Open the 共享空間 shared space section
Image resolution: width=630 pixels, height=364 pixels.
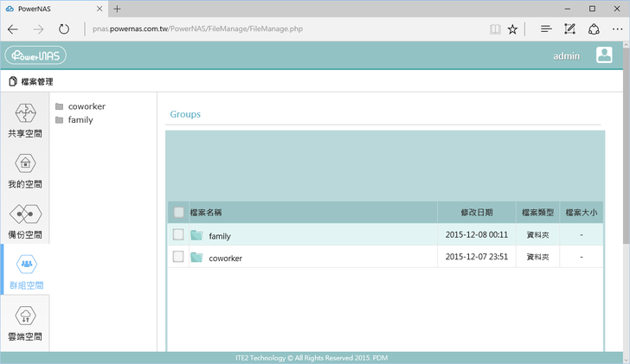(24, 119)
